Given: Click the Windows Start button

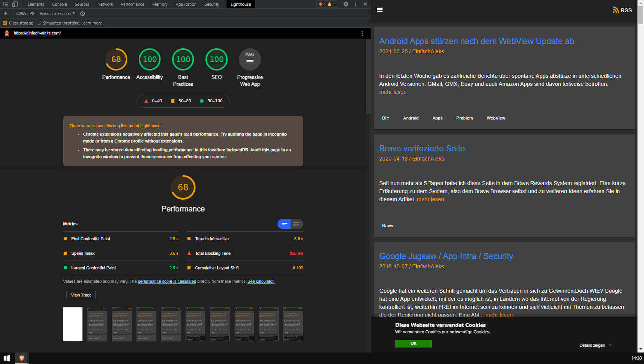Looking at the screenshot, I should (x=7, y=358).
